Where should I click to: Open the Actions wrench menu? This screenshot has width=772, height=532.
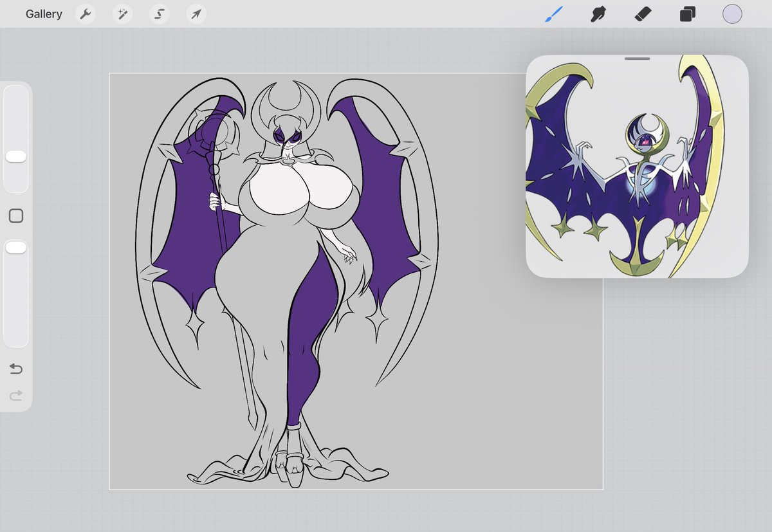(x=86, y=14)
